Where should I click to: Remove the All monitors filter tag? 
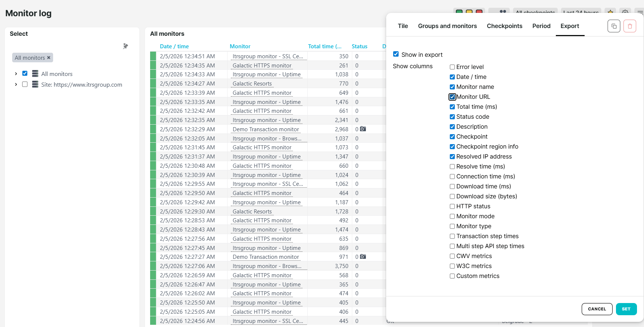pyautogui.click(x=49, y=58)
